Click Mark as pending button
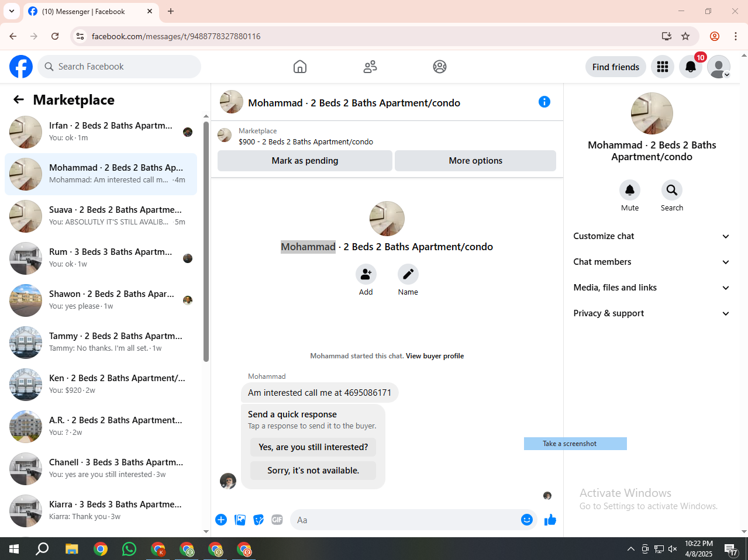This screenshot has width=748, height=560. pyautogui.click(x=305, y=161)
